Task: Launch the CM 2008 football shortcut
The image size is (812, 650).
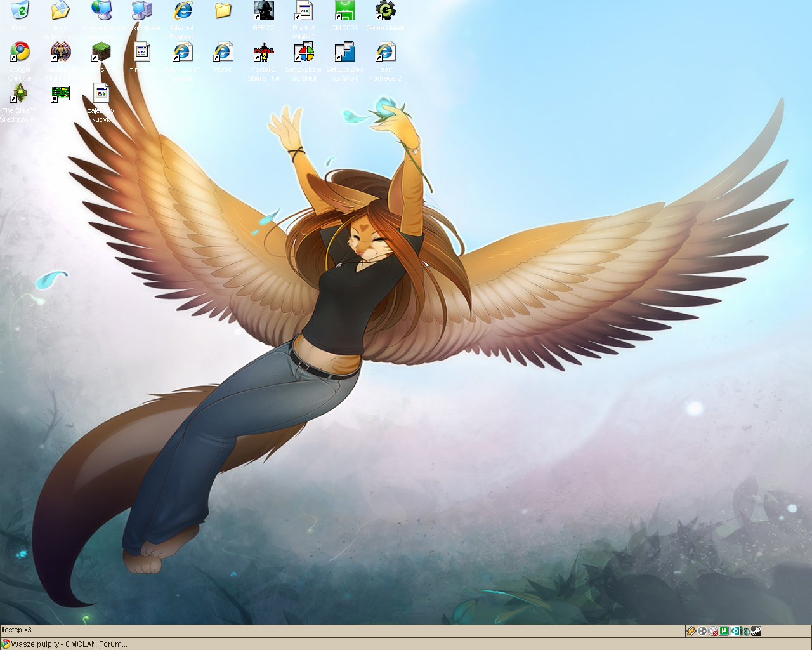Action: (344, 11)
